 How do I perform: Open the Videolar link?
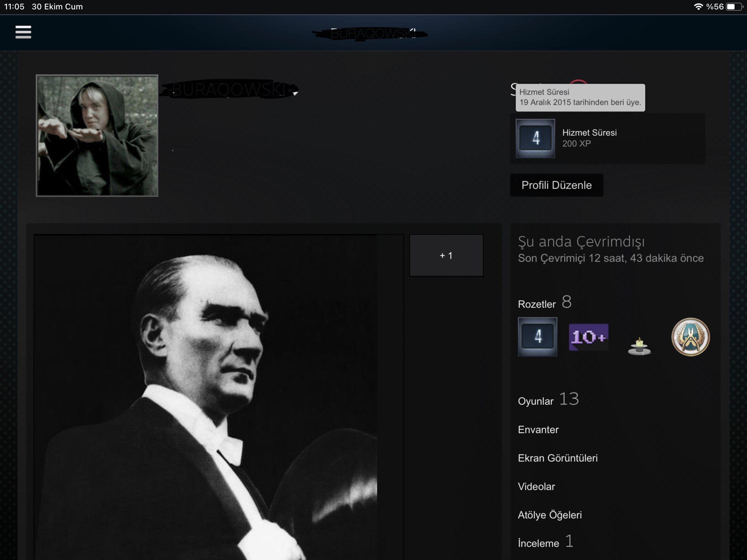(537, 486)
